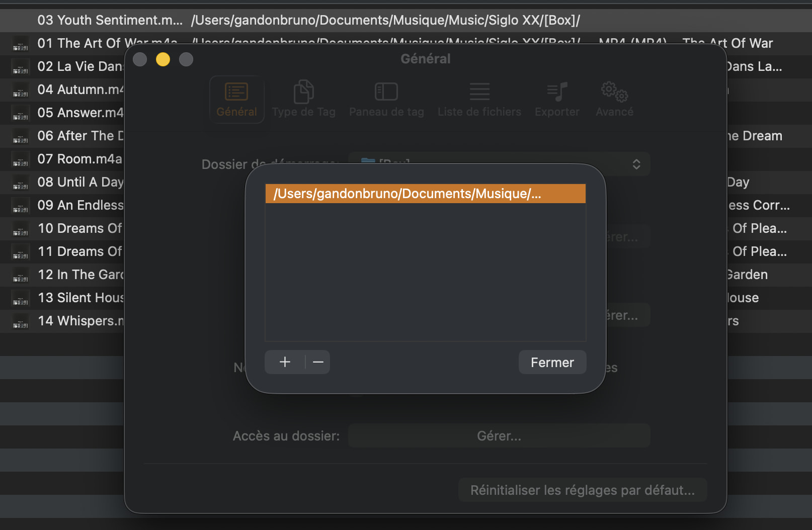
Task: Click the 14 Whispers file thumbnail icon
Action: [x=21, y=321]
